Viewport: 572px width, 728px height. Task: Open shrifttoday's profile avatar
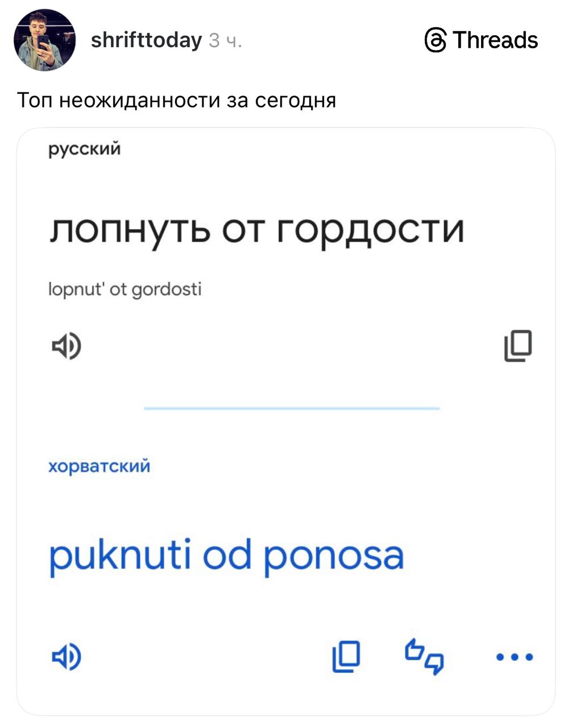click(44, 40)
